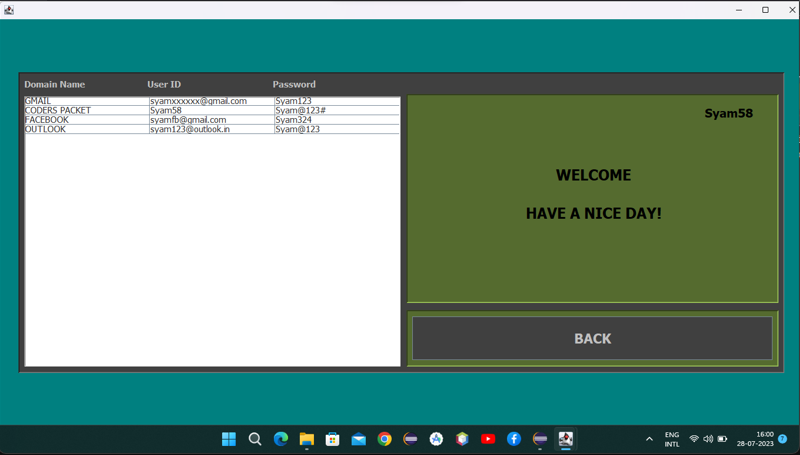Image resolution: width=800 pixels, height=455 pixels.
Task: Open the Windows Start menu
Action: [x=229, y=439]
